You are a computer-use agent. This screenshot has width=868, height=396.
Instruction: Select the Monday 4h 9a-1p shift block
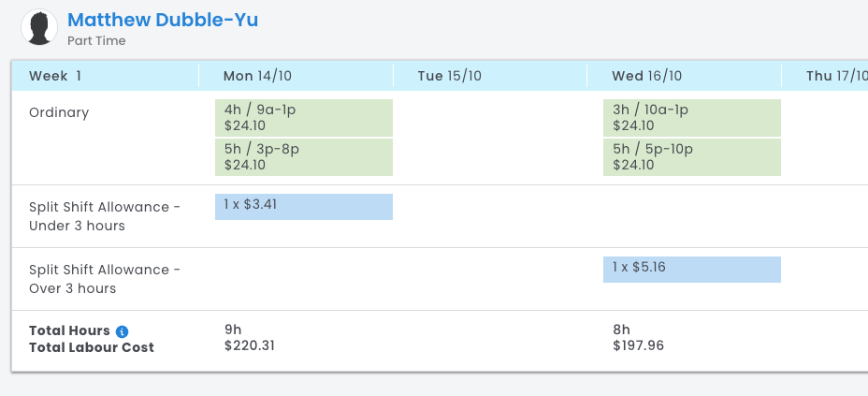click(304, 118)
